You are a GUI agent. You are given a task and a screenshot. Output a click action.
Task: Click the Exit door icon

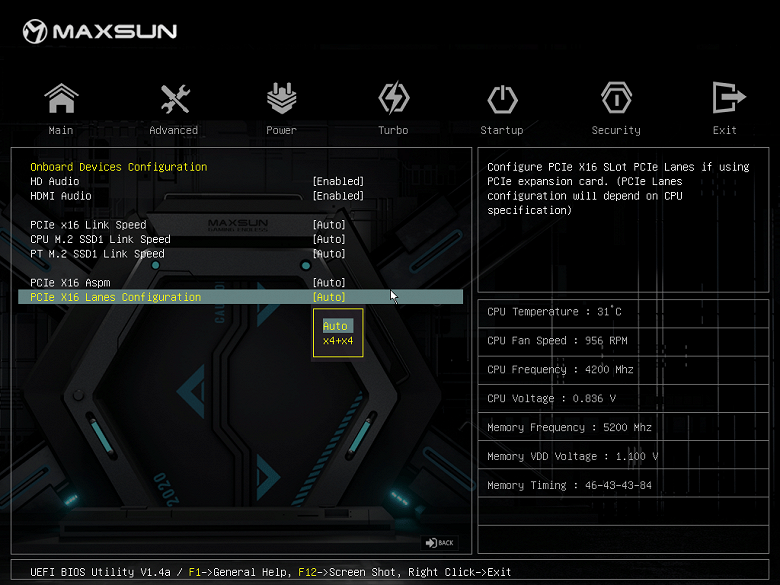(725, 99)
